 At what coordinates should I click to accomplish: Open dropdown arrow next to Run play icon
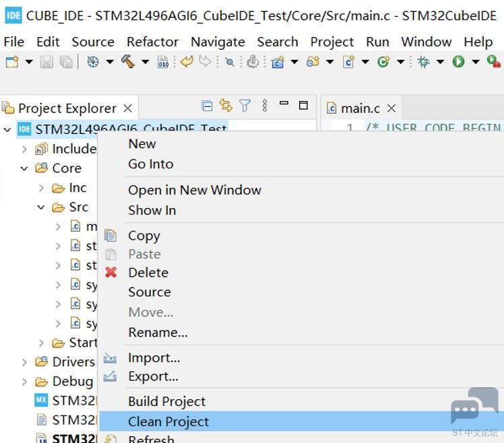pyautogui.click(x=476, y=62)
